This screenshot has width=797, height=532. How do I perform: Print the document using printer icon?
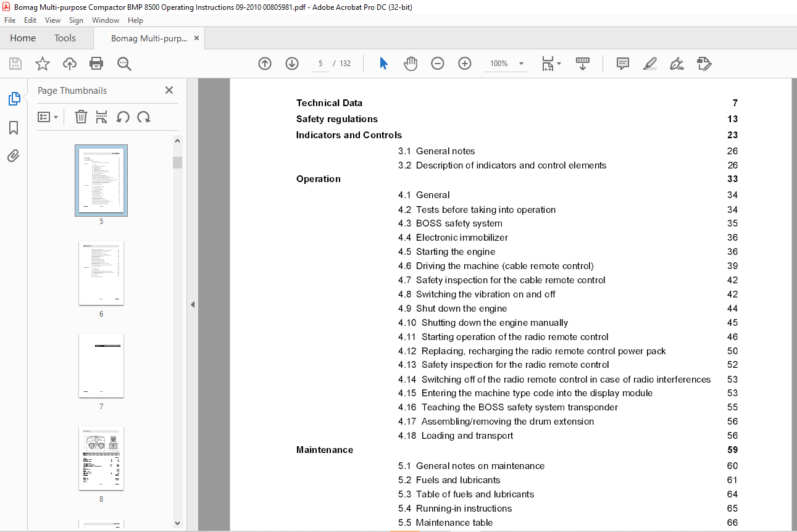tap(96, 64)
